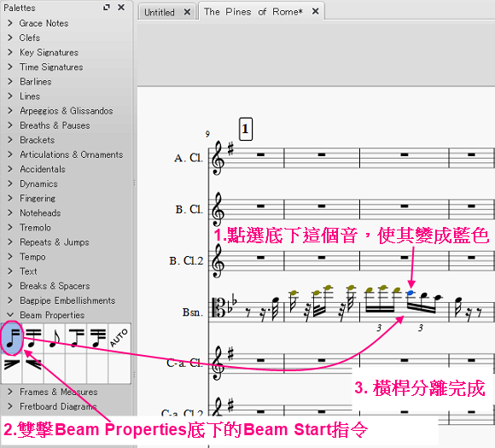Select rehearsal mark 1 above the score
The width and height of the screenshot is (495, 448).
[x=245, y=129]
